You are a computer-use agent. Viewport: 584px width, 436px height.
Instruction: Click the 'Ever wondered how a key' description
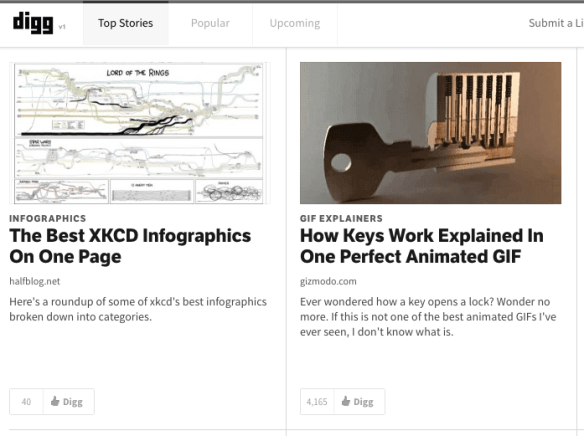(428, 316)
